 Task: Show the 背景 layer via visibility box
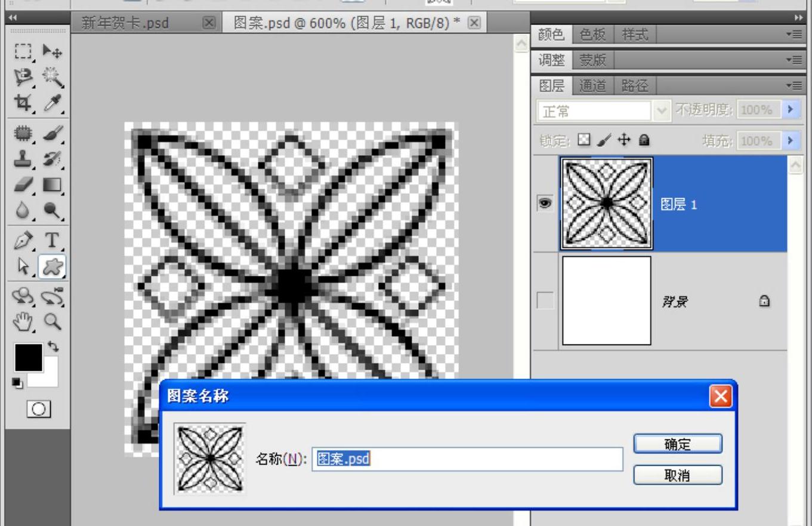click(x=545, y=301)
